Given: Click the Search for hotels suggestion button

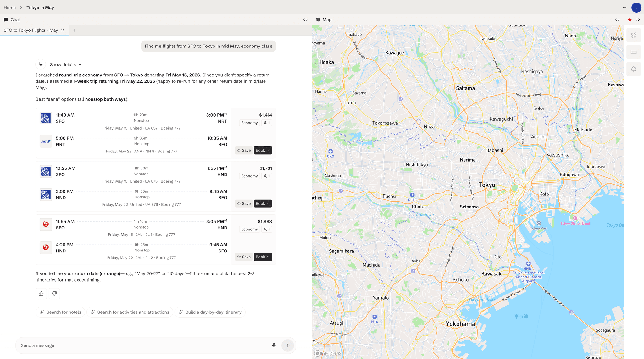Looking at the screenshot, I should pyautogui.click(x=60, y=312).
